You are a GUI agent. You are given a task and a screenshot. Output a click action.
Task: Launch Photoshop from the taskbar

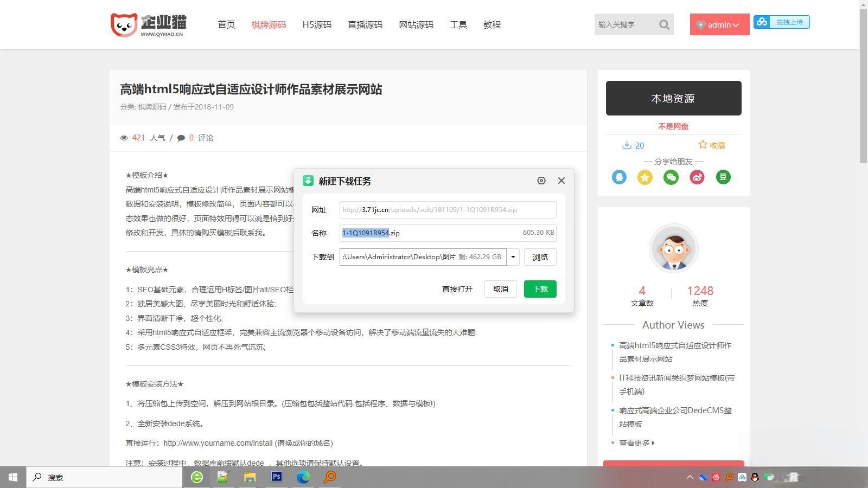pos(276,478)
